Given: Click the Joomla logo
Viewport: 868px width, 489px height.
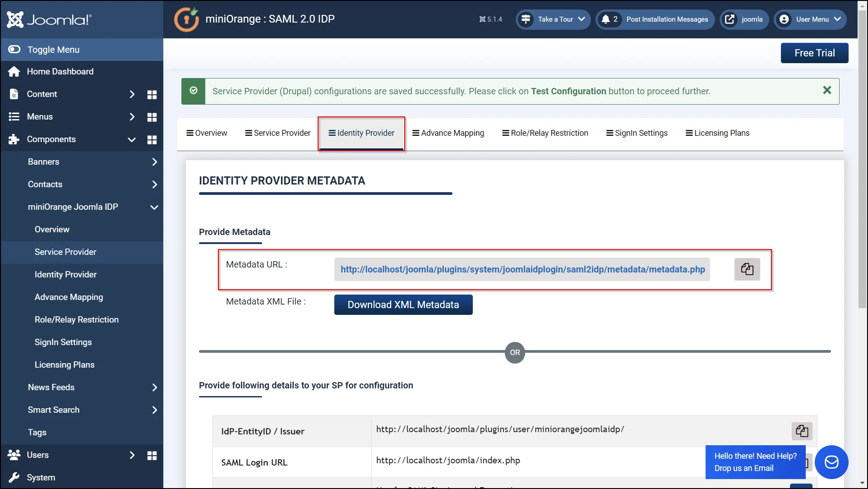Looking at the screenshot, I should tap(49, 19).
